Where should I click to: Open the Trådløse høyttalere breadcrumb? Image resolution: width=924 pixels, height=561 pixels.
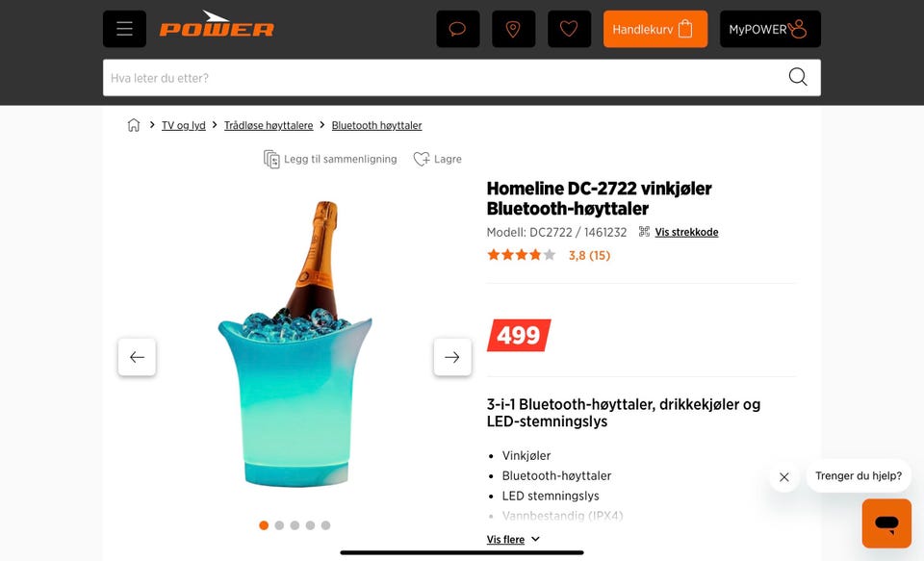tap(269, 125)
